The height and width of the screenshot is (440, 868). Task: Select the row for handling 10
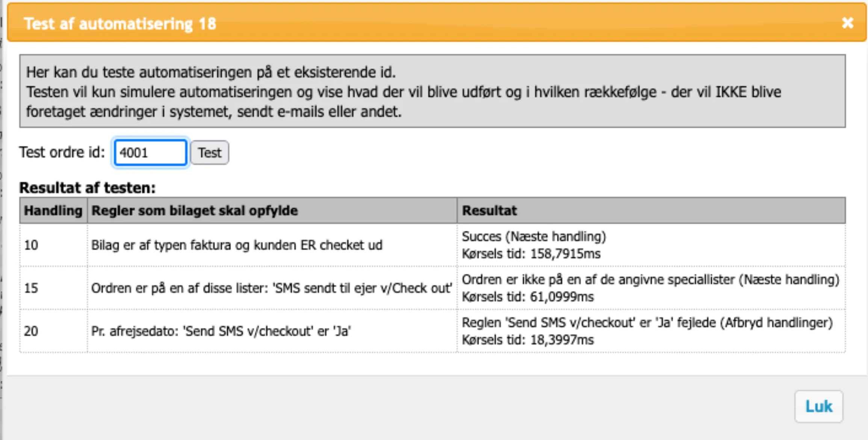32,245
